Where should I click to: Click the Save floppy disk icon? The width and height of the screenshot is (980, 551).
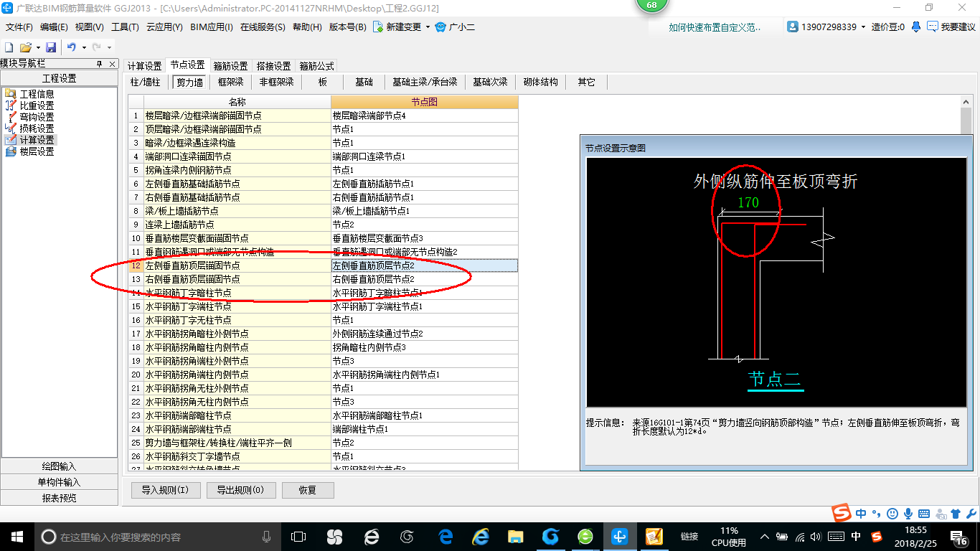(51, 47)
